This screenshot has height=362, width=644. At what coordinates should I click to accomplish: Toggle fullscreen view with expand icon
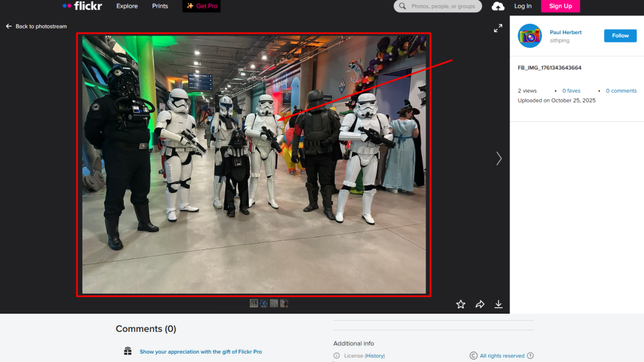[x=498, y=28]
